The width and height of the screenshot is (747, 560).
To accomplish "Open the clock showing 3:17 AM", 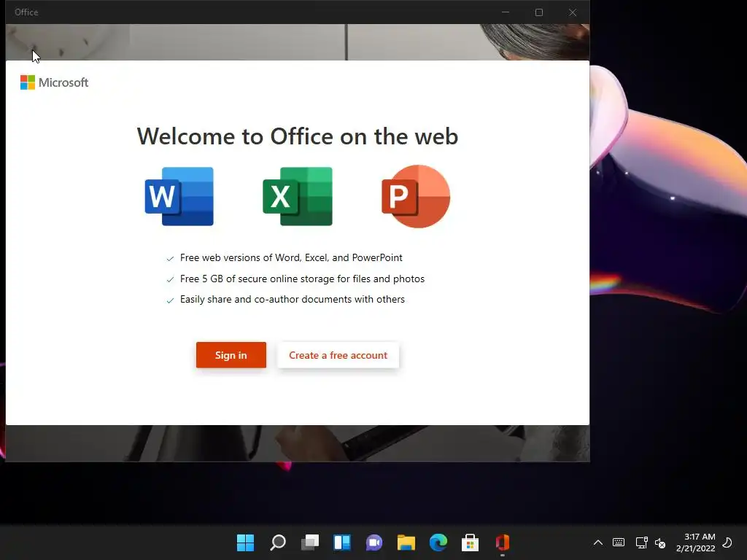I will 695,542.
